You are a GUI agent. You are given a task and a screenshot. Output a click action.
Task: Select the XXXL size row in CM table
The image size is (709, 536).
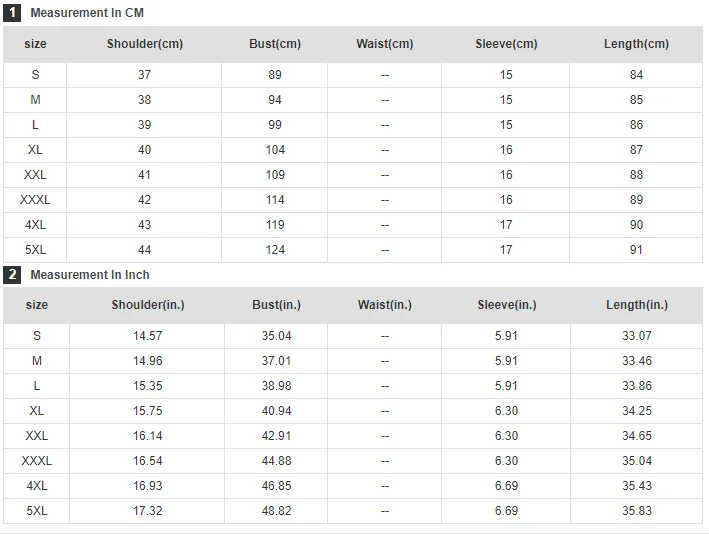pos(353,200)
